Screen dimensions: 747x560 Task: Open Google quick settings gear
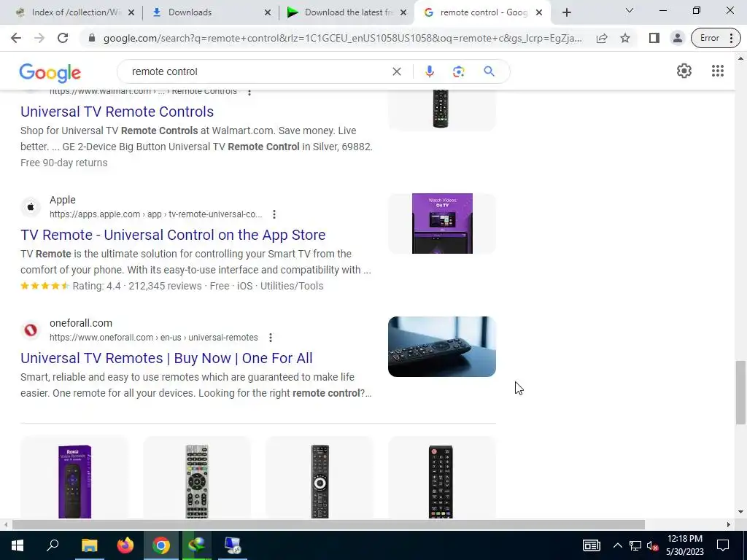tap(684, 71)
